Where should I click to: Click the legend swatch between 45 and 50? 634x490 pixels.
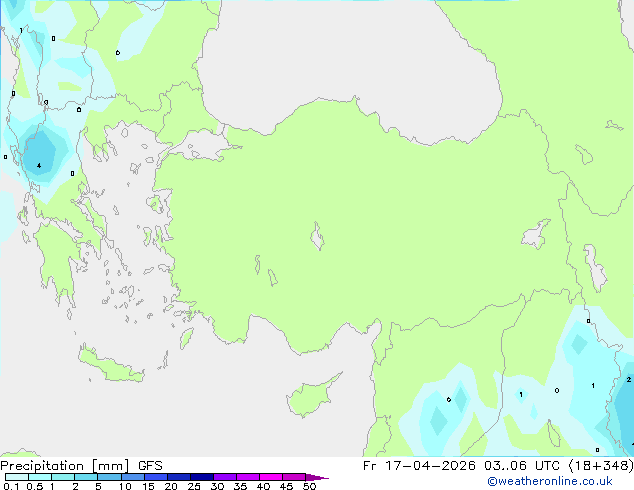[294, 477]
